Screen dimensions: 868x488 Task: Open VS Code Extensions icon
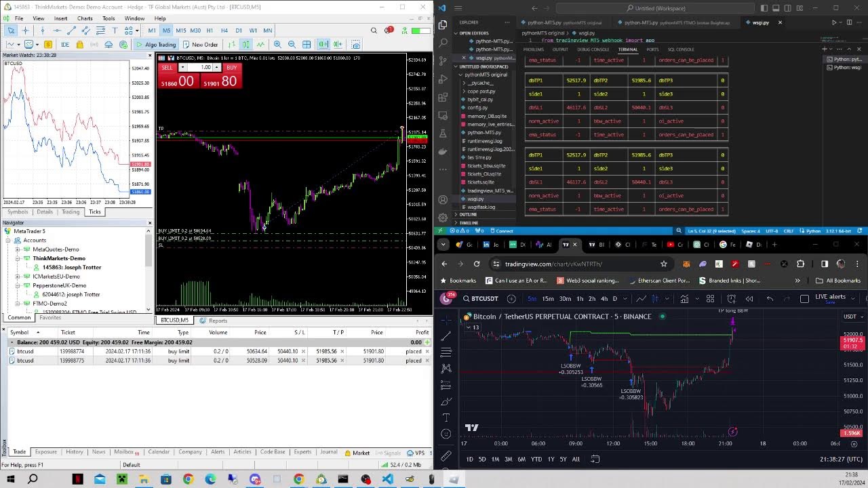click(443, 98)
